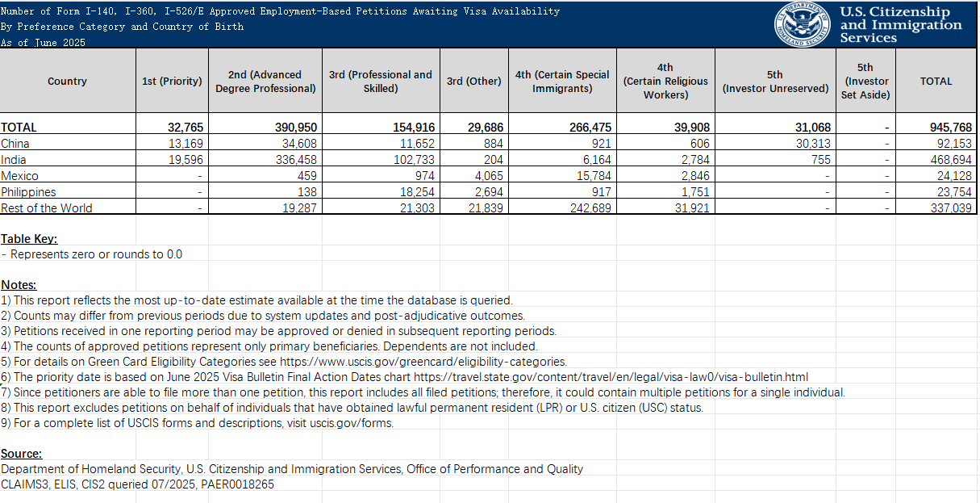Click the Mexico row label

pyautogui.click(x=19, y=176)
